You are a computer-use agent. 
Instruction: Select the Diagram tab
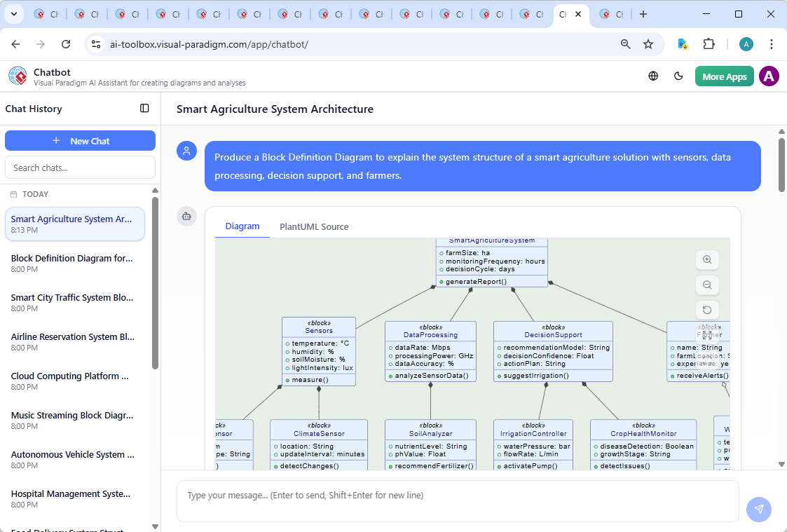pyautogui.click(x=242, y=226)
